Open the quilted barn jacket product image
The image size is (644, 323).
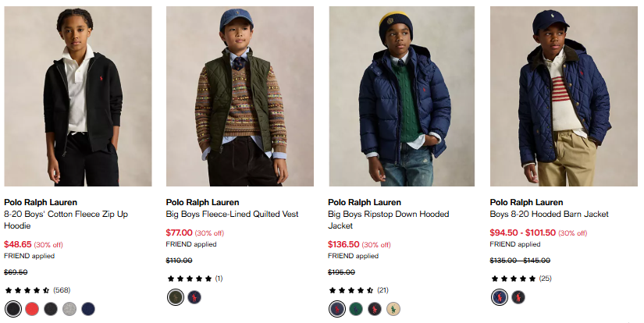[564, 96]
